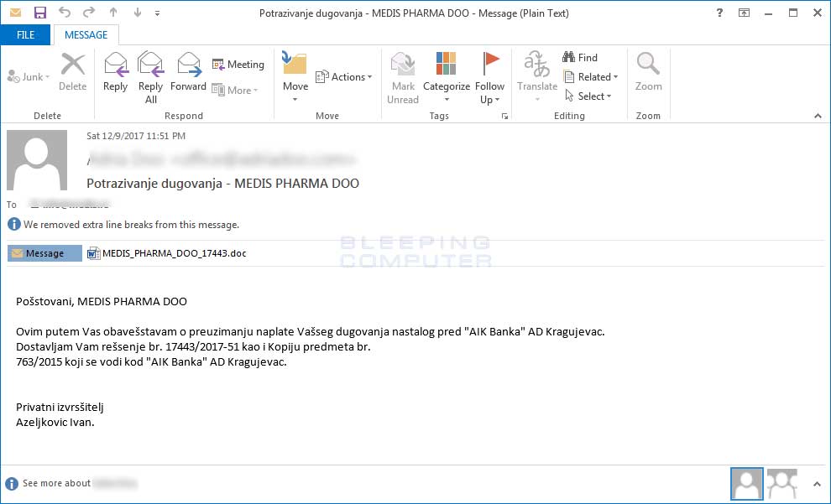The width and height of the screenshot is (831, 504).
Task: Click the Meeting reply button
Action: coord(238,65)
